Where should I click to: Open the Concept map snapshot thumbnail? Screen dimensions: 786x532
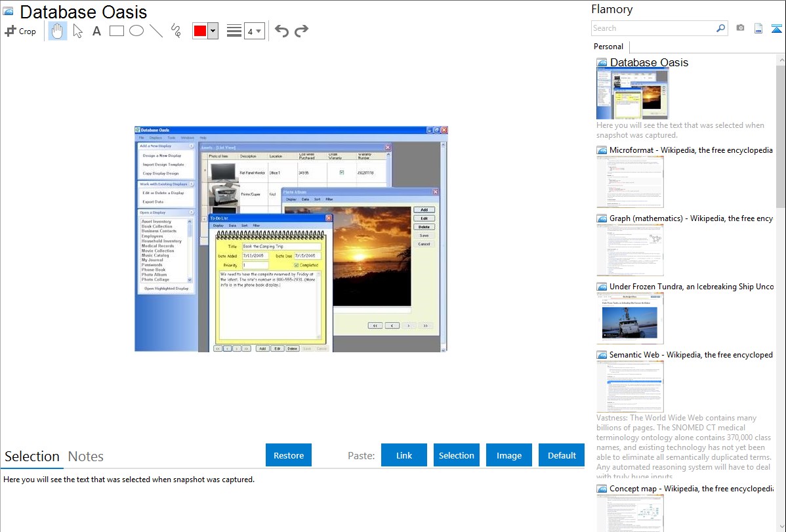[x=630, y=513]
